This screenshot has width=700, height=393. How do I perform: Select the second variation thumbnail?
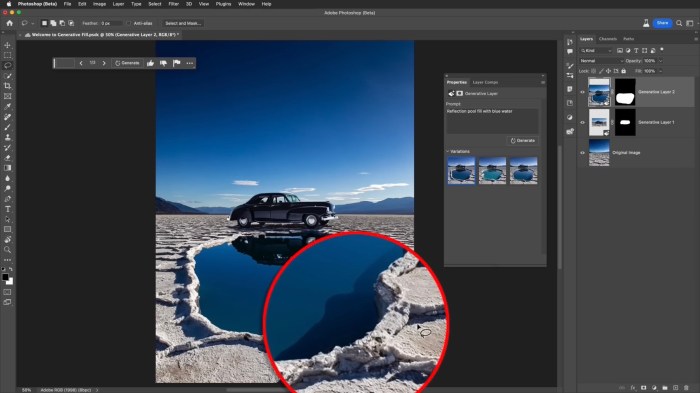492,170
